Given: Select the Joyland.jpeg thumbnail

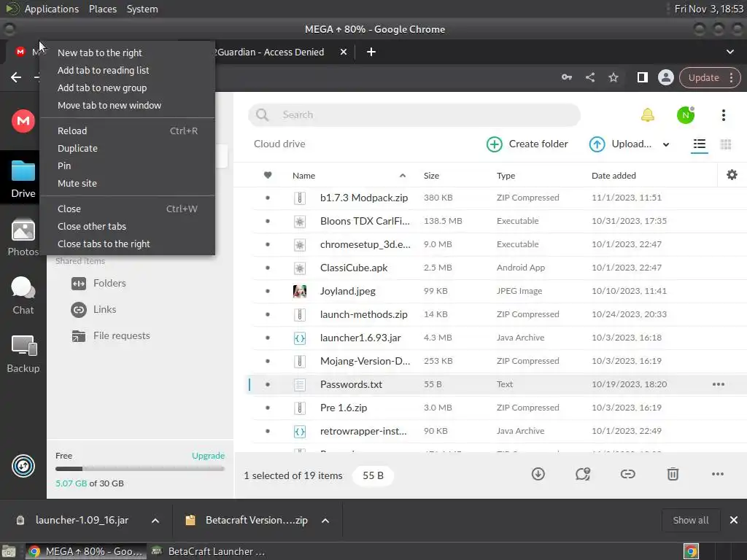Looking at the screenshot, I should pyautogui.click(x=300, y=291).
